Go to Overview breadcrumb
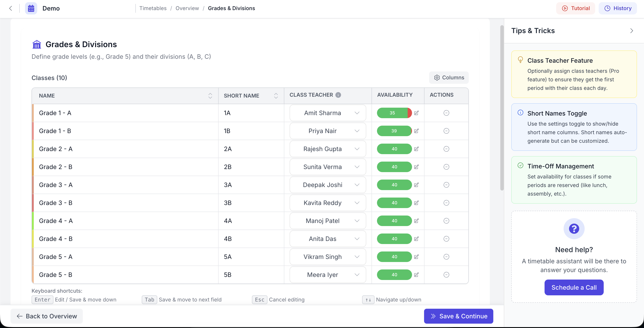Image resolution: width=644 pixels, height=328 pixels. pyautogui.click(x=187, y=8)
